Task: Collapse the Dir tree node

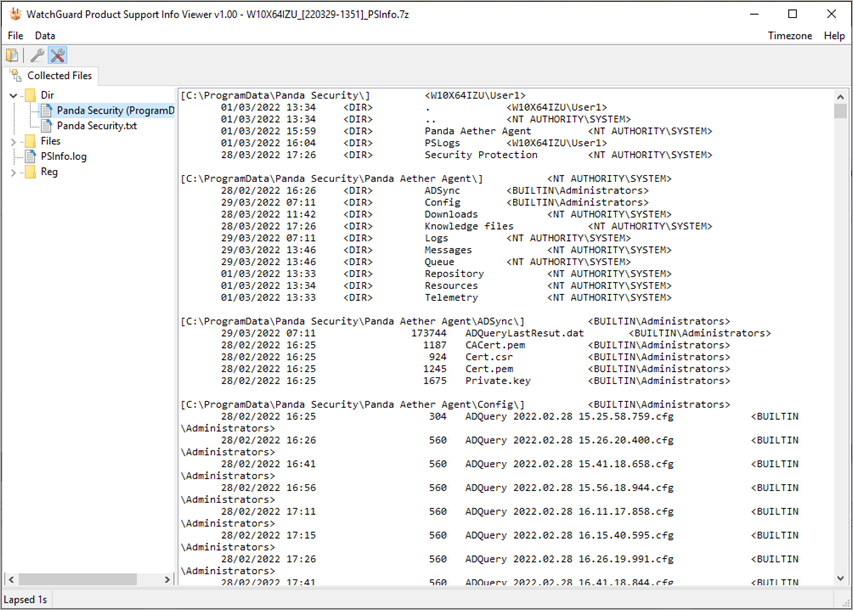Action: tap(13, 95)
